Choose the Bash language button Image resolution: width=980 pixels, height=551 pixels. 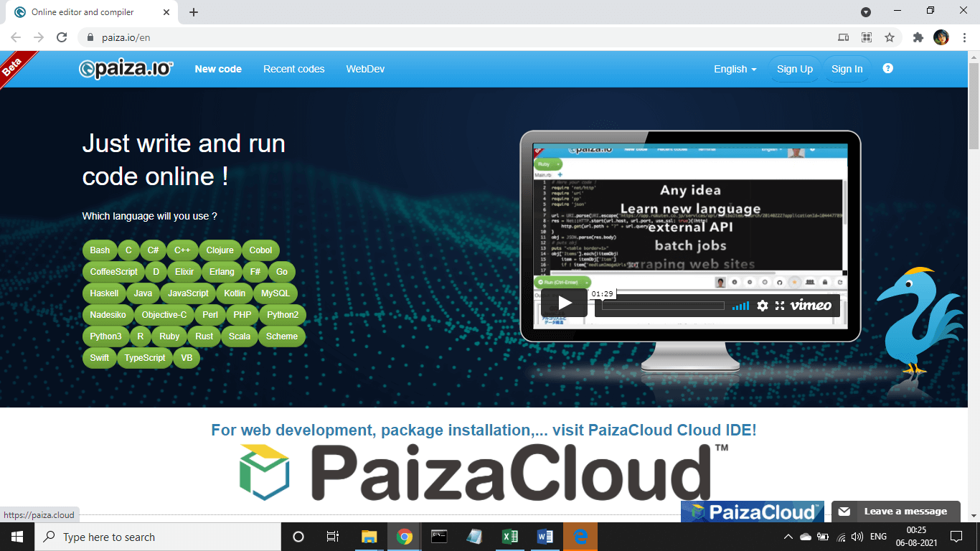point(100,250)
